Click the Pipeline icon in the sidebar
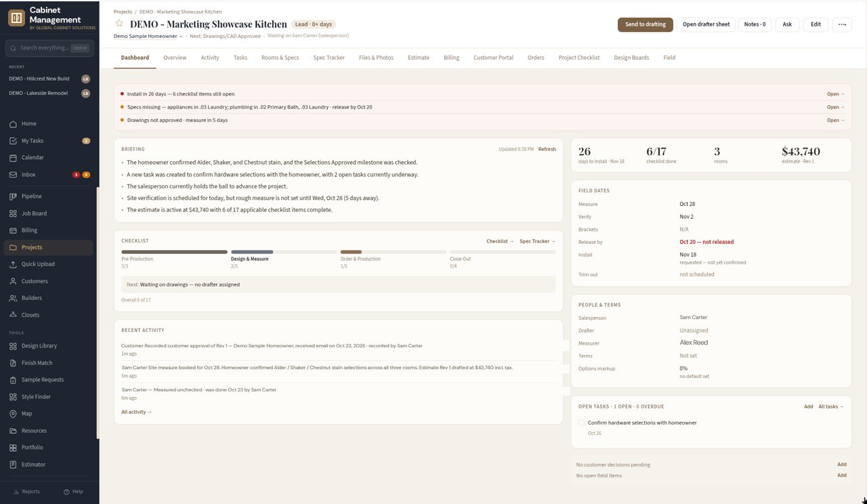The width and height of the screenshot is (867, 504). [x=14, y=196]
